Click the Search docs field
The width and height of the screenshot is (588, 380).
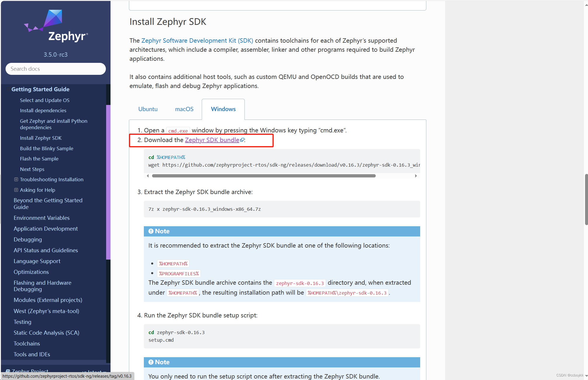(56, 69)
